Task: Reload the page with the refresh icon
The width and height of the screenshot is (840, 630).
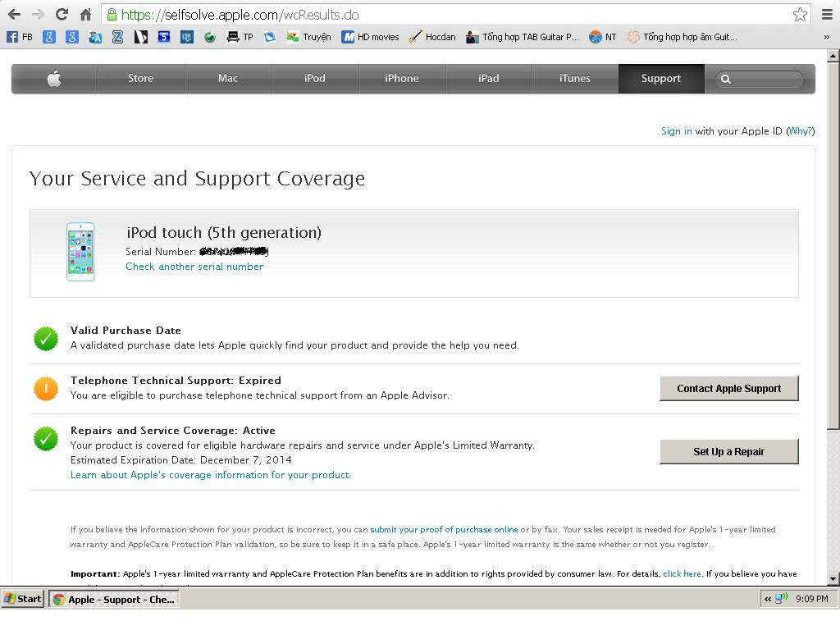Action: (x=62, y=15)
